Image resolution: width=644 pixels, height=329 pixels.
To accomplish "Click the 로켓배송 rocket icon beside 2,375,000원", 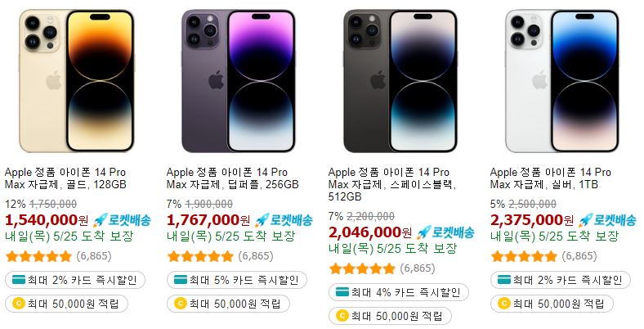I will pyautogui.click(x=585, y=220).
